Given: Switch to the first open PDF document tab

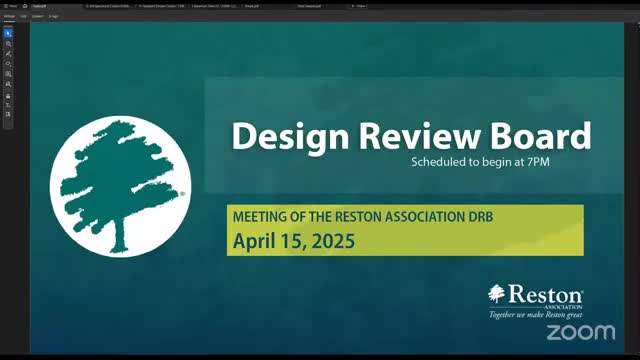Looking at the screenshot, I should click(40, 6).
